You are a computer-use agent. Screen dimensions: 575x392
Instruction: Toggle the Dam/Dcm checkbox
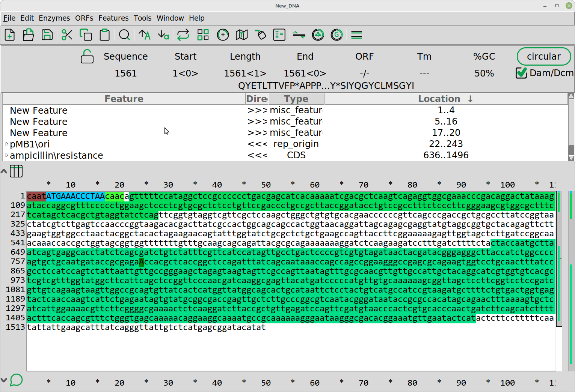tap(521, 73)
